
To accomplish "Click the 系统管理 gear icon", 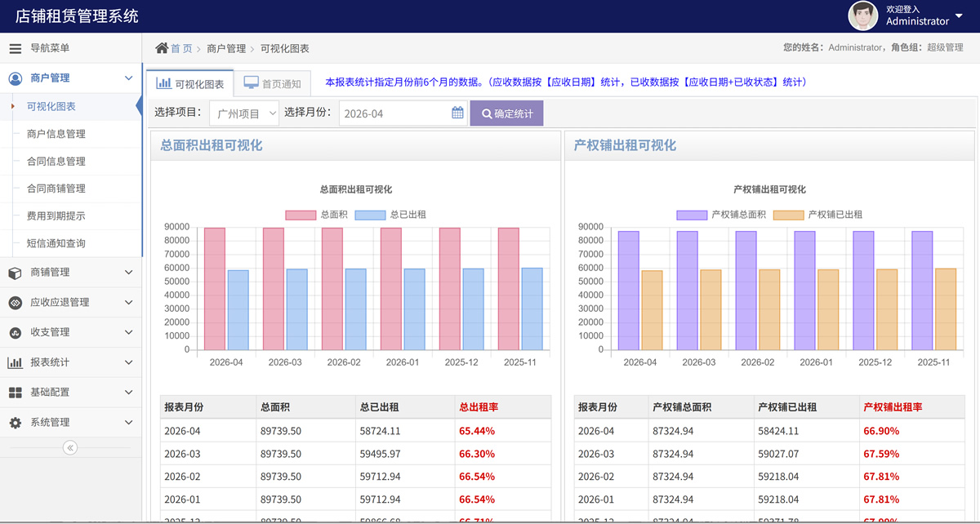I will tap(15, 423).
